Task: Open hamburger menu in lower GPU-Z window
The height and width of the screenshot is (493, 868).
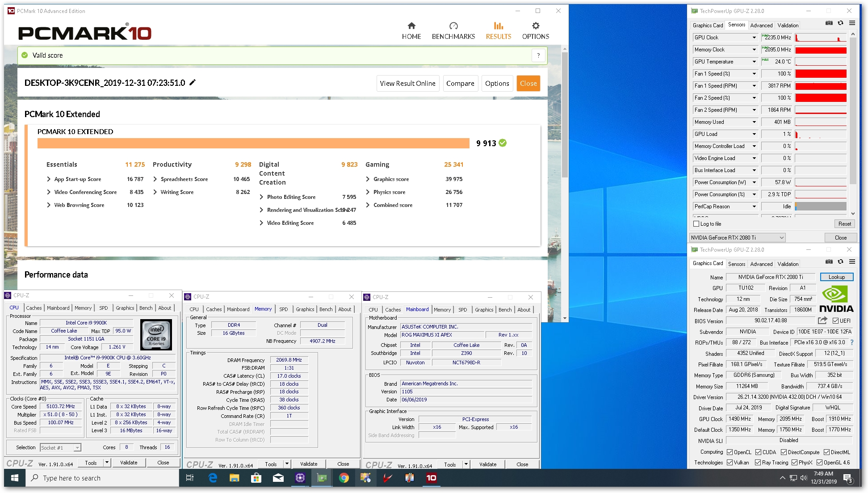Action: (852, 262)
